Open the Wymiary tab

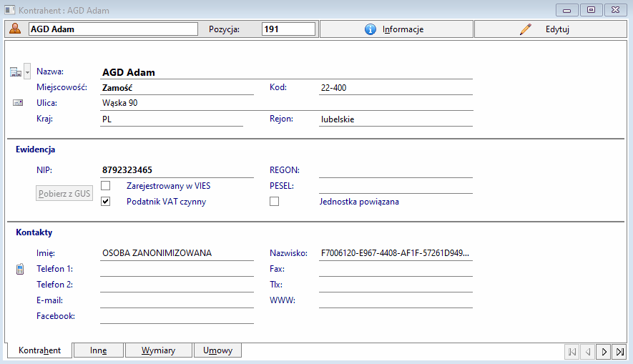click(x=158, y=350)
